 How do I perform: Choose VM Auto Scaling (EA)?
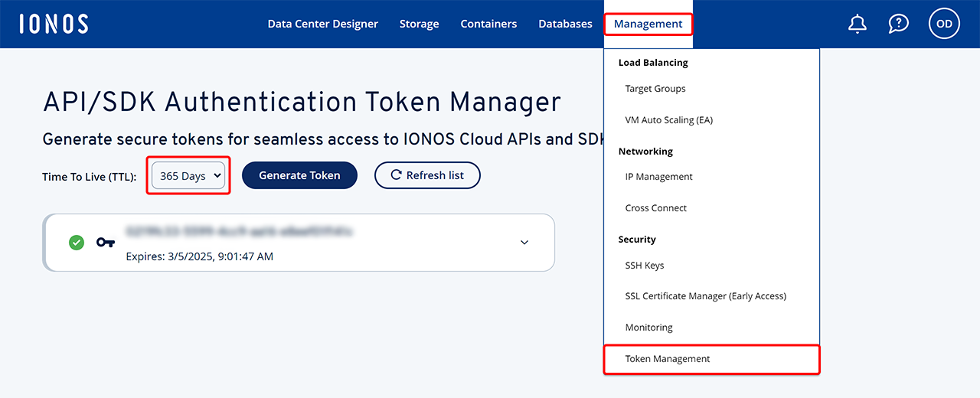coord(668,120)
